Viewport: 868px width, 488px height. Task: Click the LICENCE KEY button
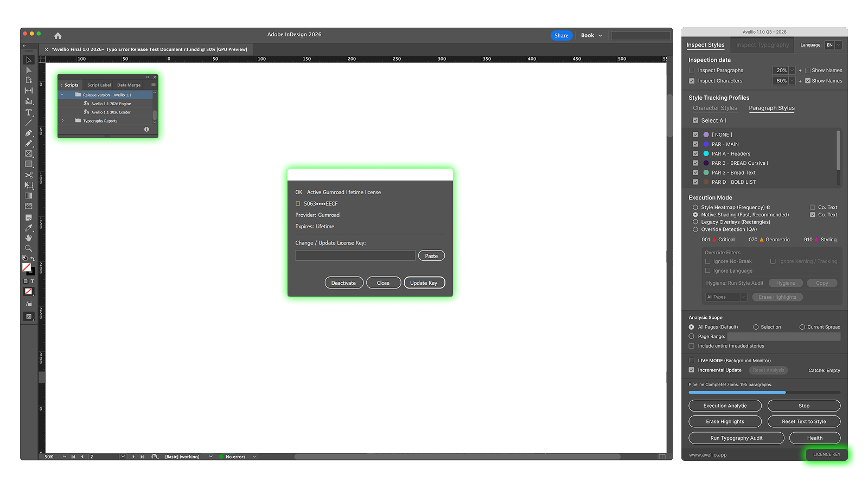[x=827, y=454]
